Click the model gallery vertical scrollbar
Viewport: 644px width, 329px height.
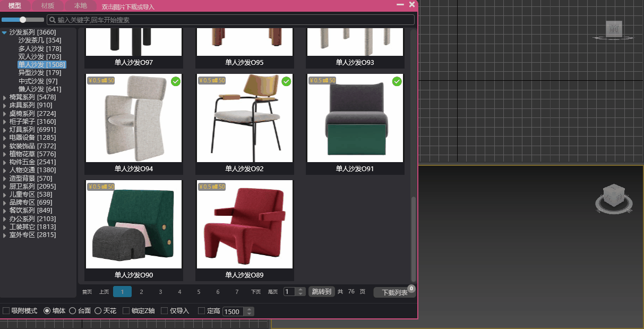(414, 239)
